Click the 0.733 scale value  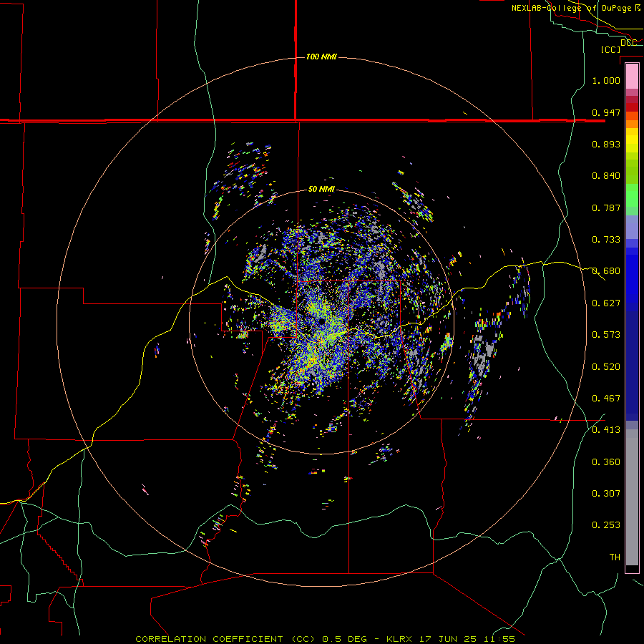pos(606,240)
